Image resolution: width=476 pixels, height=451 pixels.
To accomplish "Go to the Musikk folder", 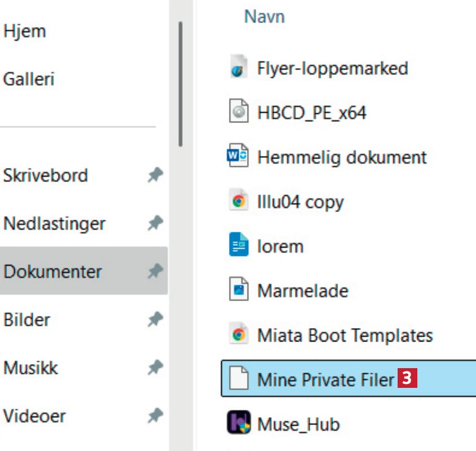I will point(30,368).
